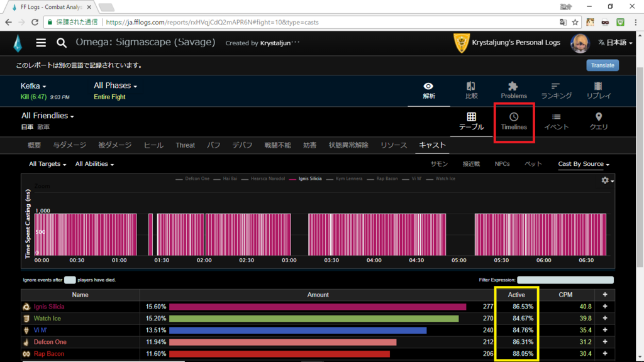The width and height of the screenshot is (644, 362).
Task: Toggle Kym Lennera legend series
Action: click(344, 178)
